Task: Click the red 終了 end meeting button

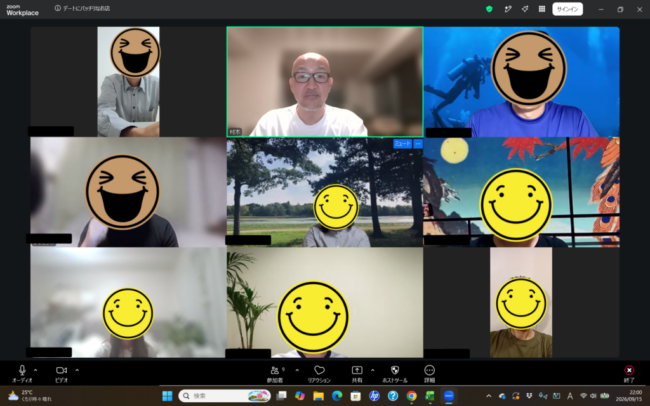Action: coord(629,374)
